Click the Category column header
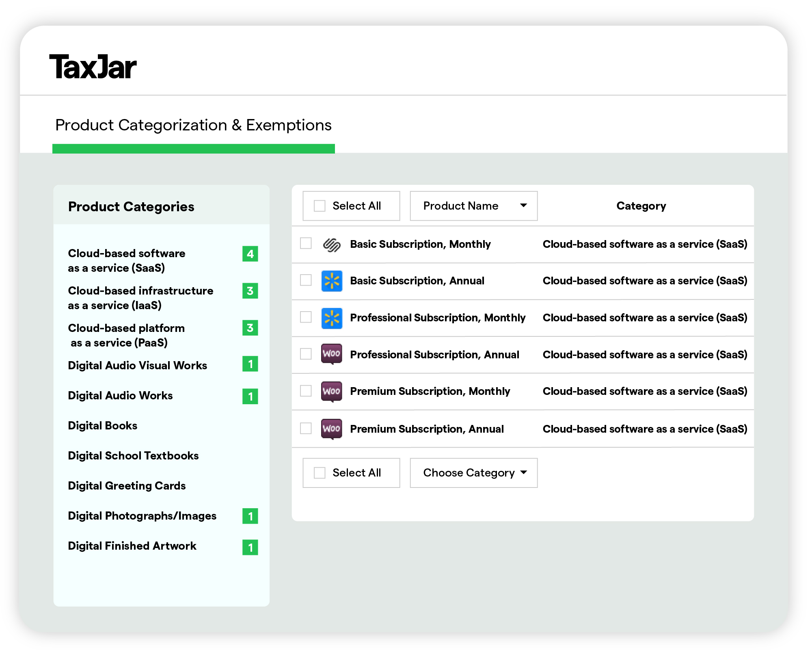The width and height of the screenshot is (812, 650). pyautogui.click(x=641, y=206)
